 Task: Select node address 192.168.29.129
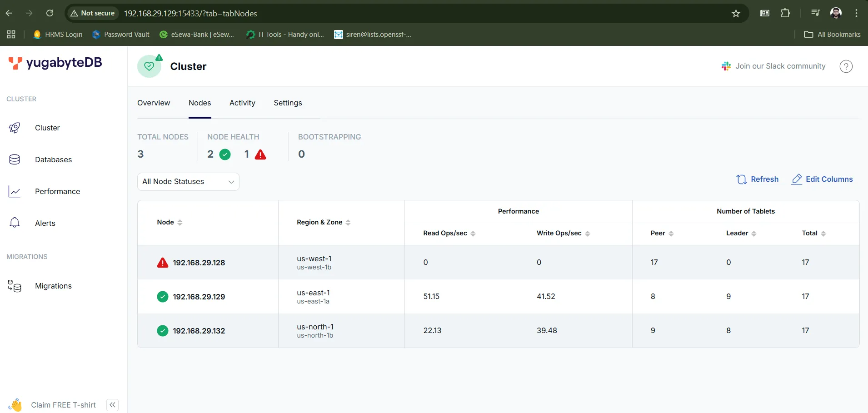(199, 297)
